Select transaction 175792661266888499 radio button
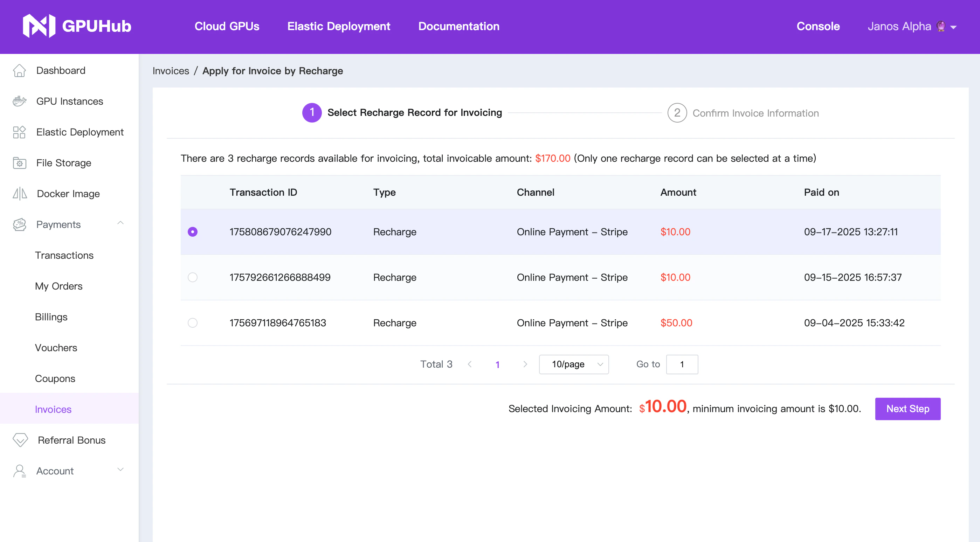The image size is (980, 542). 193,277
